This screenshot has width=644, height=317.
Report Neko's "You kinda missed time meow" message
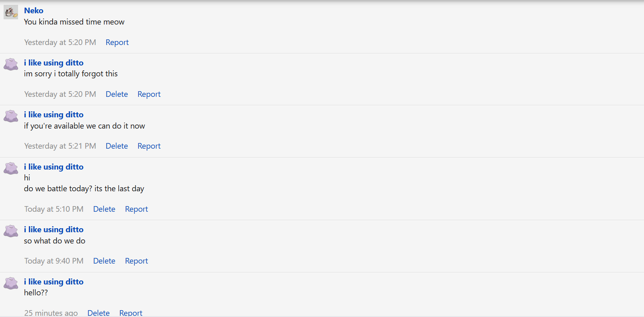pos(117,42)
